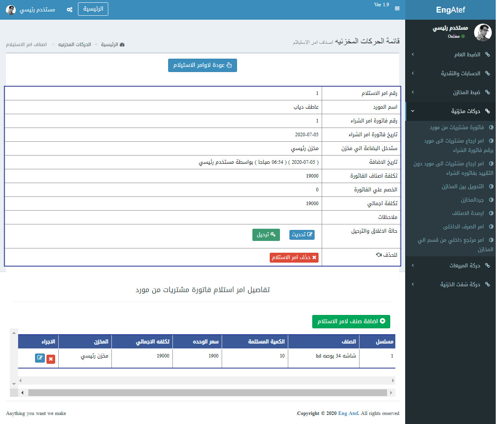Click the link icon beside حركة شفت الخزينة
The image size is (504, 424).
click(487, 284)
